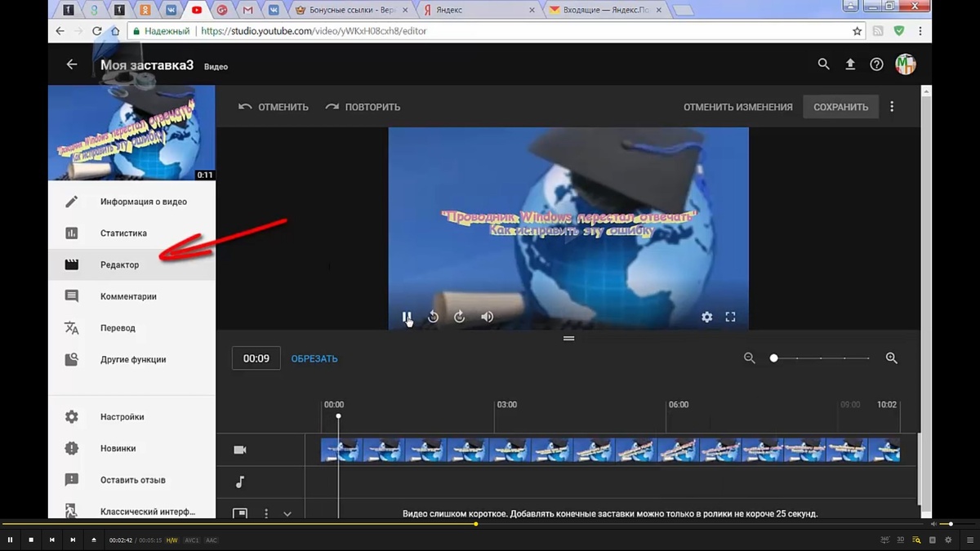This screenshot has width=980, height=551.
Task: Open the Комментарии menu item
Action: tap(131, 296)
